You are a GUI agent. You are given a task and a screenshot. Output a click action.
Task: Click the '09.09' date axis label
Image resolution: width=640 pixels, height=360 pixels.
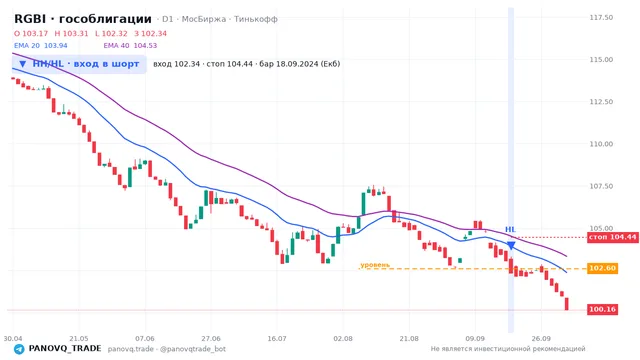(x=475, y=338)
